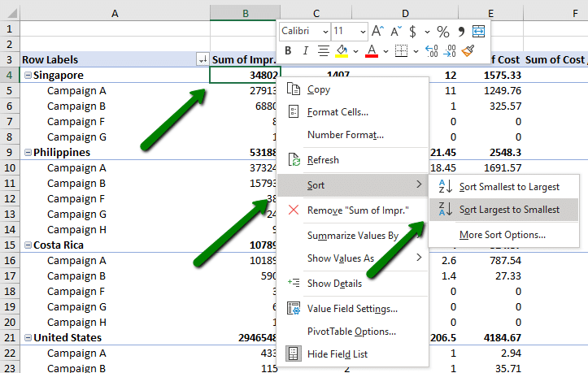Decrease font size in mini toolbar
The height and width of the screenshot is (373, 588).
(x=396, y=31)
